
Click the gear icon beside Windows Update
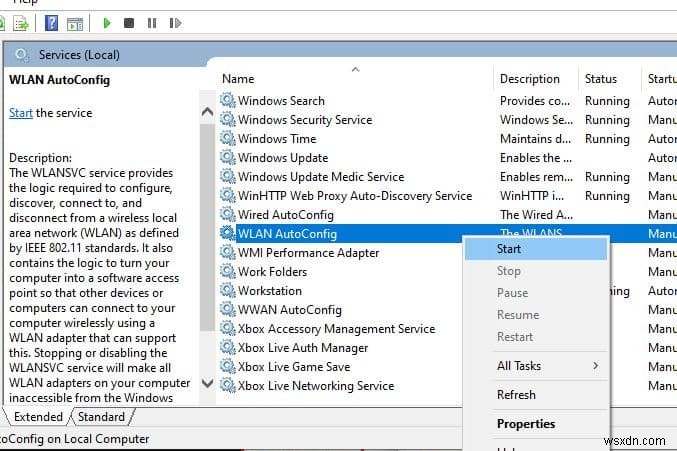click(228, 157)
